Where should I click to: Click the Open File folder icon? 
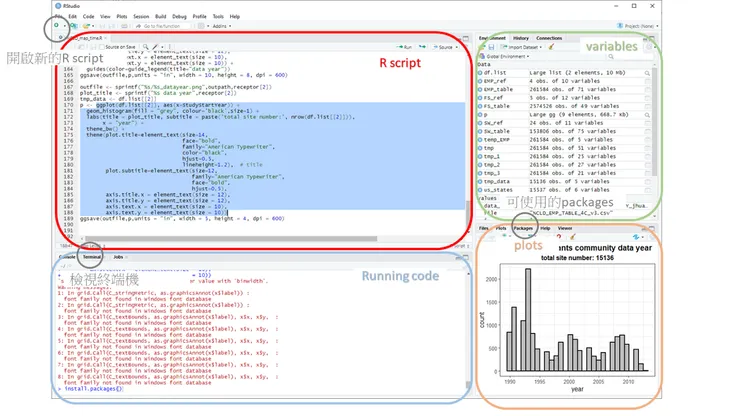(85, 26)
